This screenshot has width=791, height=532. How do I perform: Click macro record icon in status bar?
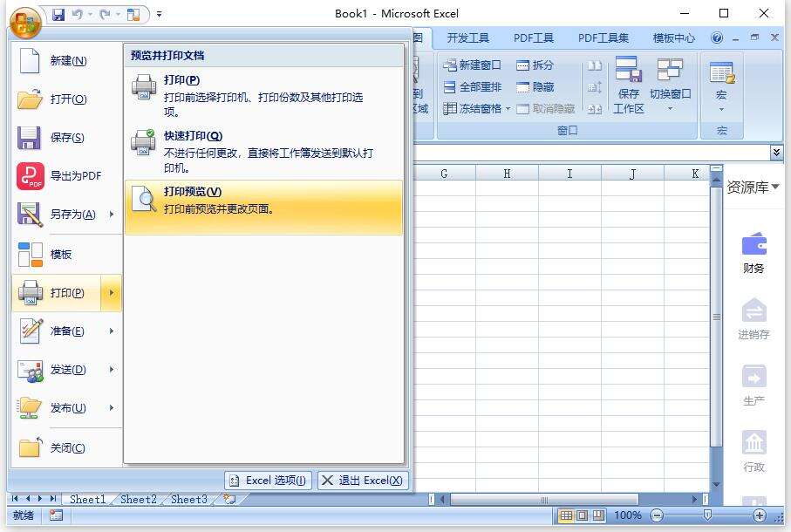56,515
